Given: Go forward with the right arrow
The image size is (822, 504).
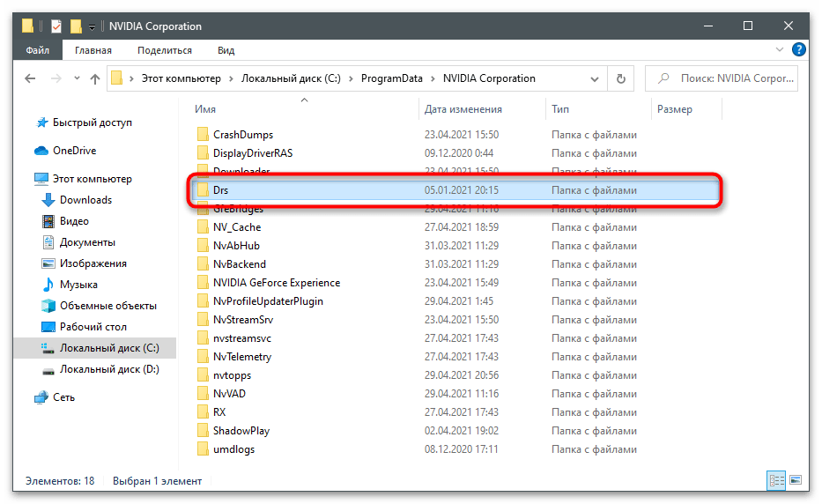Looking at the screenshot, I should coord(56,78).
